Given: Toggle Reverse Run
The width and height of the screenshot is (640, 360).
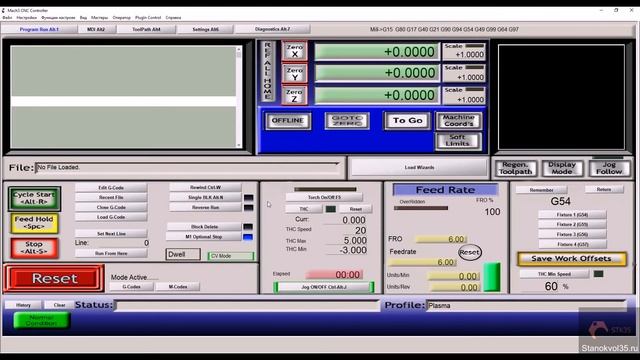Looking at the screenshot, I should click(205, 207).
